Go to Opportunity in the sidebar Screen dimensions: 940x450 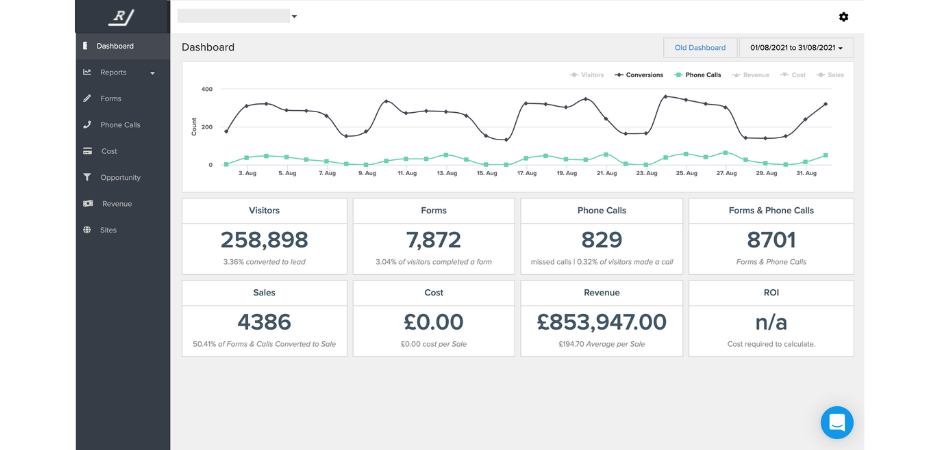click(120, 177)
